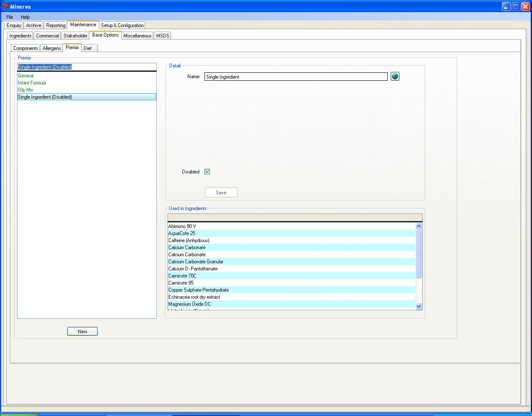Select Calcium D- Pantothenate row
Viewport: 532px width, 416px height.
[x=291, y=269]
